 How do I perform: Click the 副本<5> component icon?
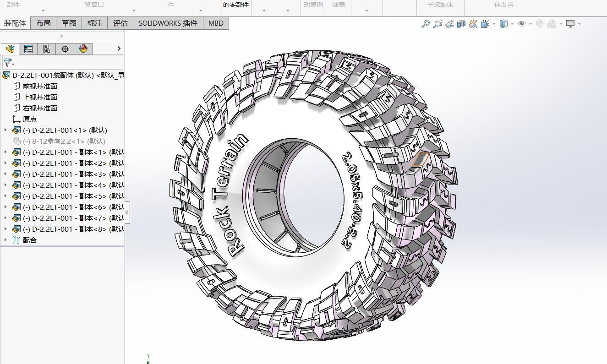pyautogui.click(x=16, y=196)
